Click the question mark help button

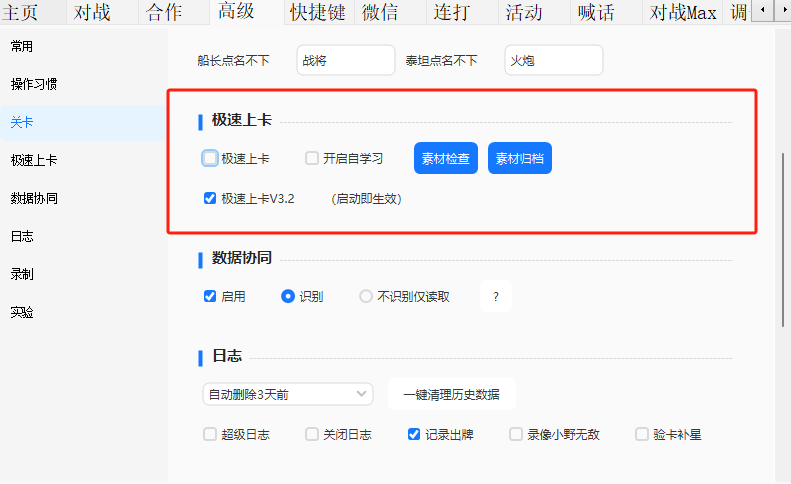coord(496,296)
